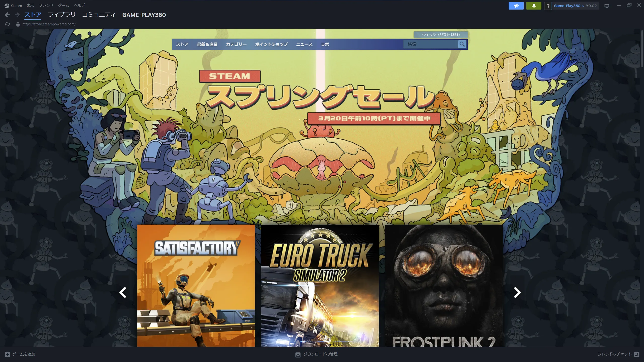Open the ヘルプ menu
Image resolution: width=644 pixels, height=362 pixels.
tap(79, 5)
